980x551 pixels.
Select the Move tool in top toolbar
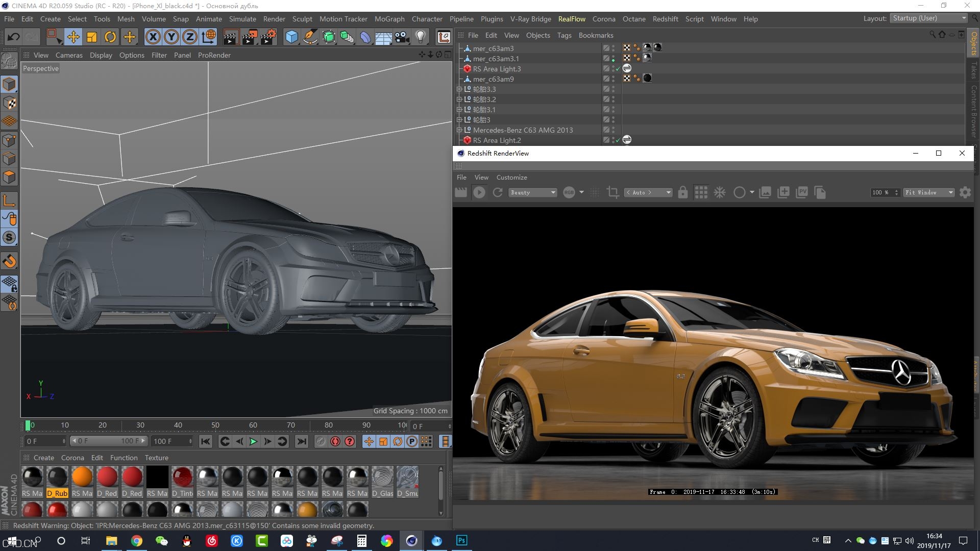pos(73,37)
